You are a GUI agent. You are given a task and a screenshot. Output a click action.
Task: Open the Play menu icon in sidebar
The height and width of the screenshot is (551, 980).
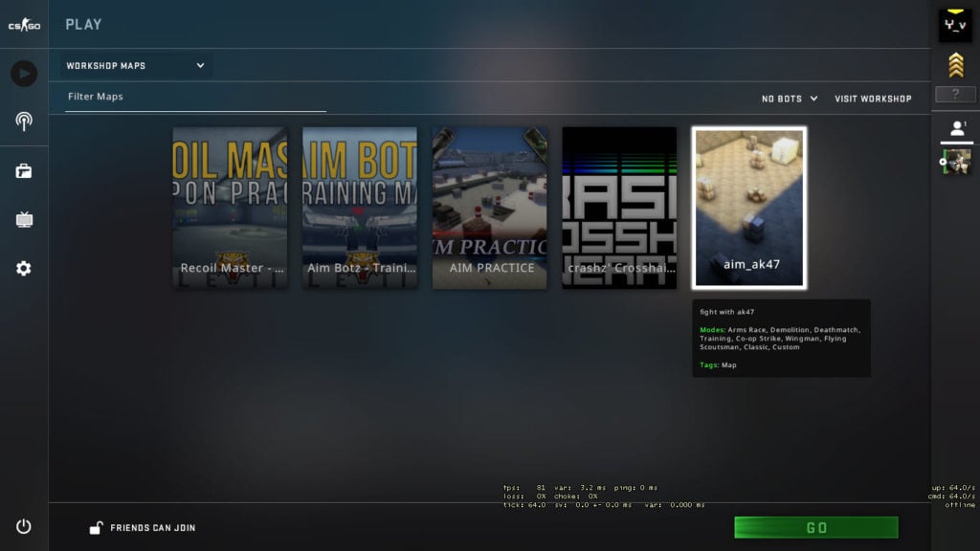pos(24,74)
